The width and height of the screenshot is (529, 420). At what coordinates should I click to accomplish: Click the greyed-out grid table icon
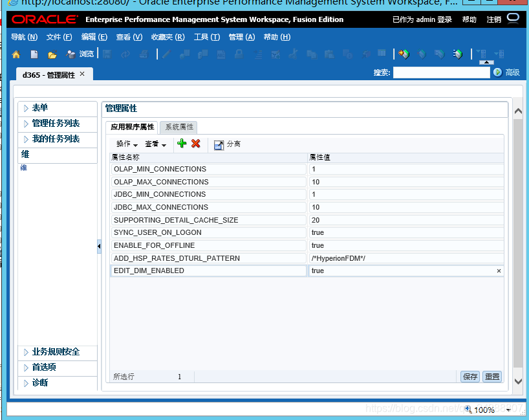pyautogui.click(x=382, y=53)
